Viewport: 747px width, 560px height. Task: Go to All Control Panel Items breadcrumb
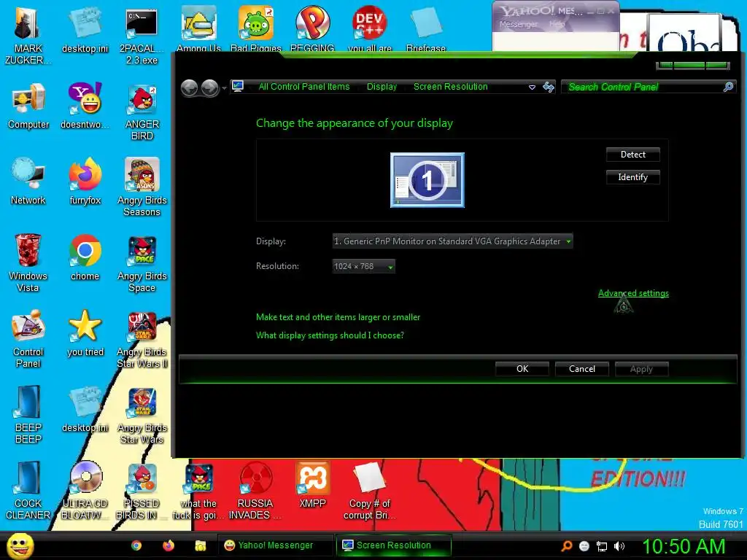304,87
